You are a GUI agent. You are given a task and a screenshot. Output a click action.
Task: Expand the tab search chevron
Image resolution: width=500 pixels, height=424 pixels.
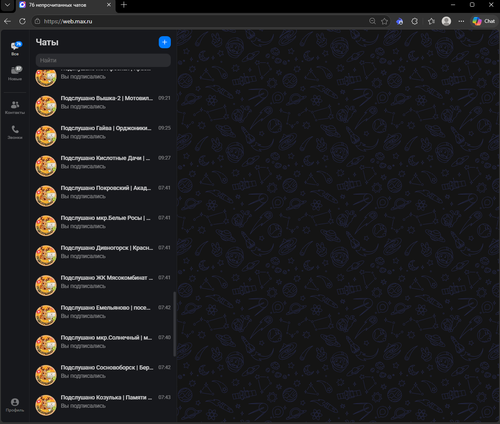7,5
